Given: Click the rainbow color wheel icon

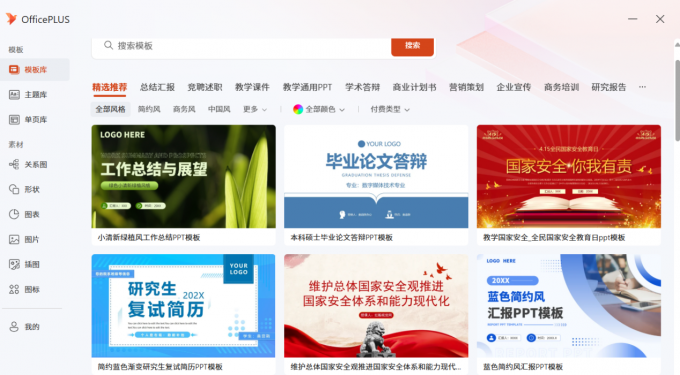Looking at the screenshot, I should [x=298, y=109].
